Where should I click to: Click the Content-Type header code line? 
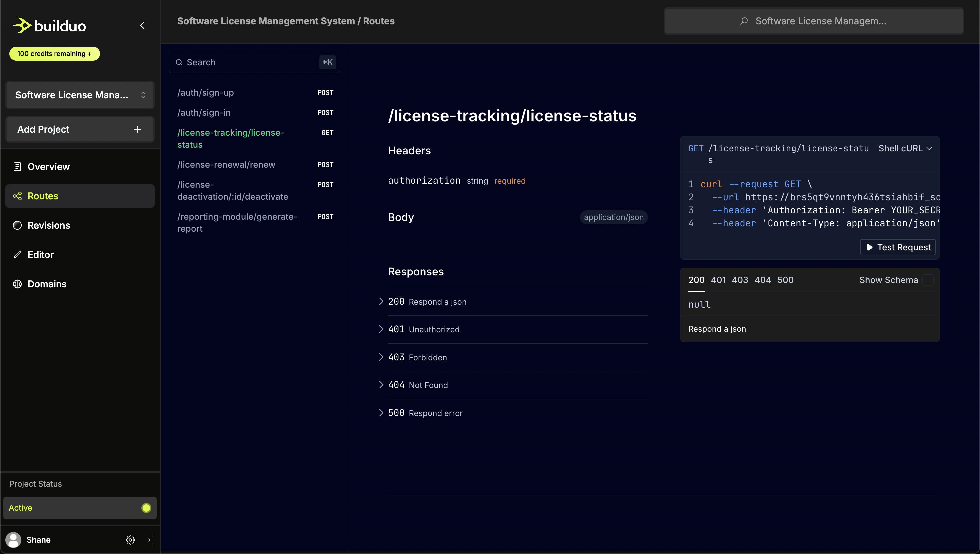pyautogui.click(x=826, y=223)
